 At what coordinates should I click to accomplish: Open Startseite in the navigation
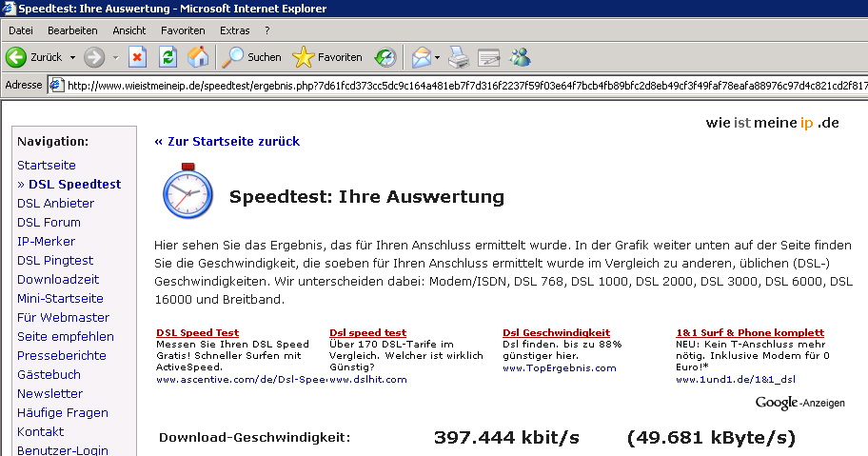47,165
